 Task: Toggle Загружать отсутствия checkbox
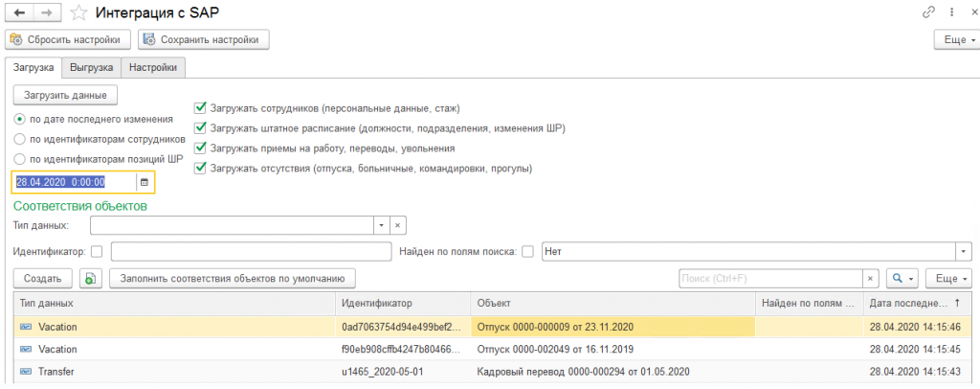[200, 168]
